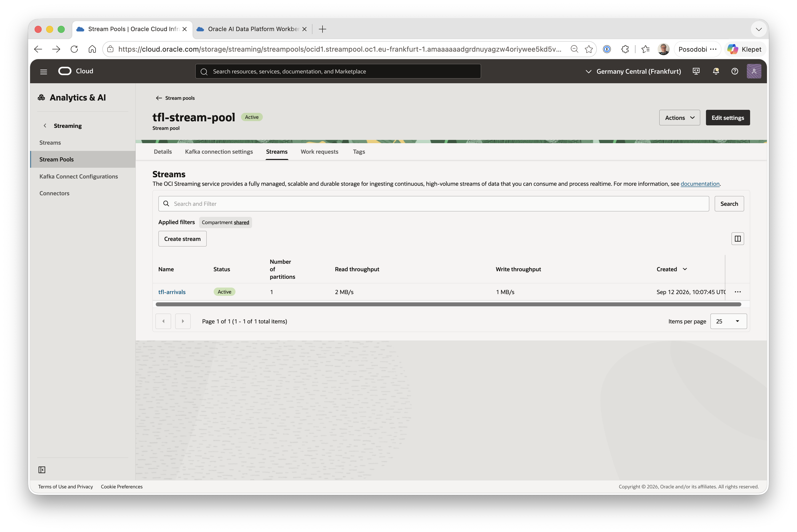The width and height of the screenshot is (797, 532).
Task: Switch to the Work requests tab
Action: [319, 151]
